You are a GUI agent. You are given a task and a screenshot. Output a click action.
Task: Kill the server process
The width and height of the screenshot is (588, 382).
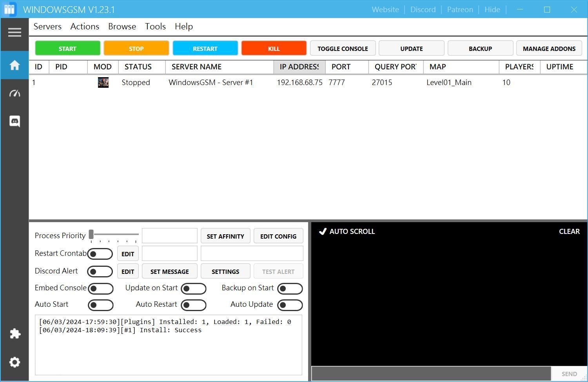pyautogui.click(x=274, y=48)
